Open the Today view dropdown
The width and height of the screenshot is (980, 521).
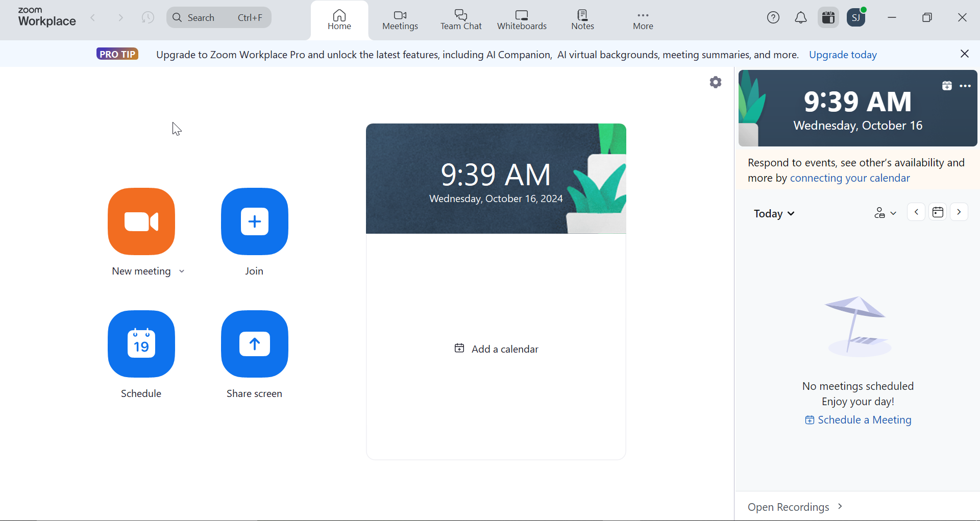(774, 213)
